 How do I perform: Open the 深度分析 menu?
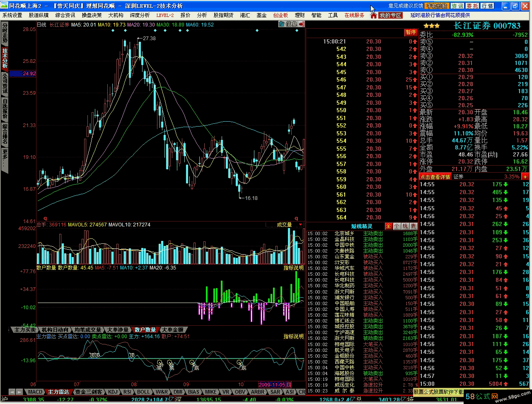(x=140, y=15)
